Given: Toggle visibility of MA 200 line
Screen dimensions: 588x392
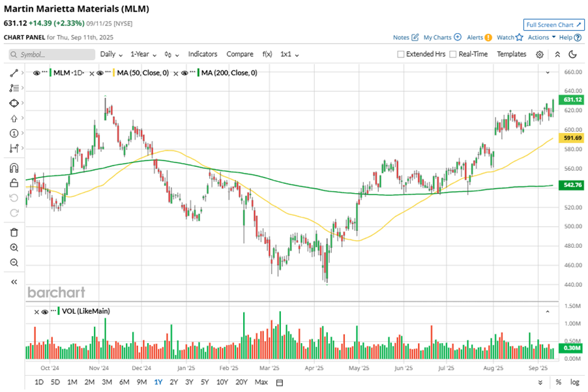Looking at the screenshot, I should click(x=184, y=73).
